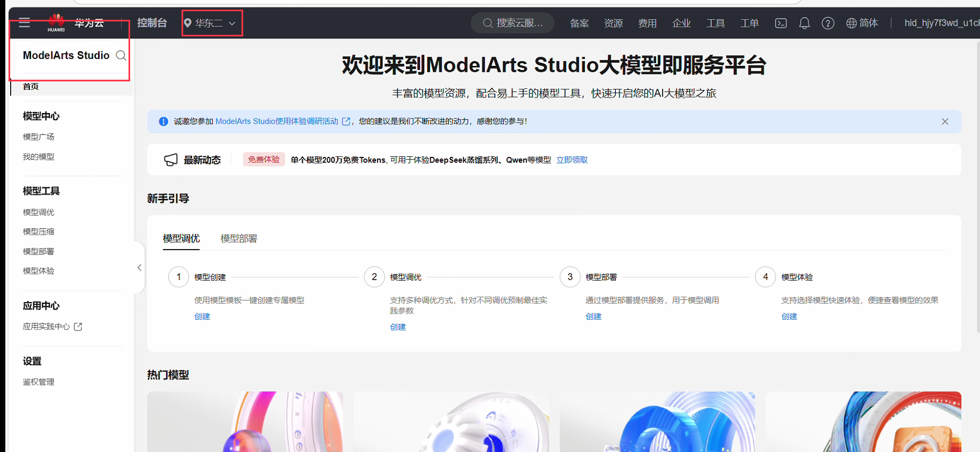Click 创建 under 模型体验 step
Image resolution: width=980 pixels, height=452 pixels.
pos(789,317)
